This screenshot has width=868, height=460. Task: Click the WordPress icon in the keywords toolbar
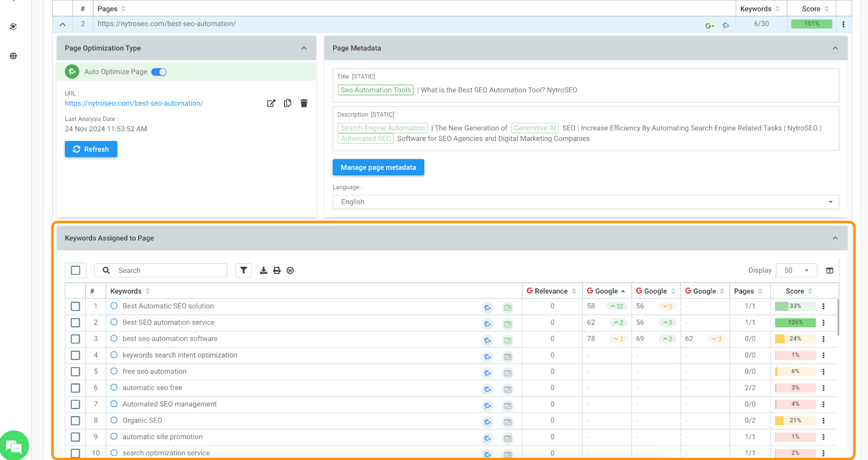[290, 270]
